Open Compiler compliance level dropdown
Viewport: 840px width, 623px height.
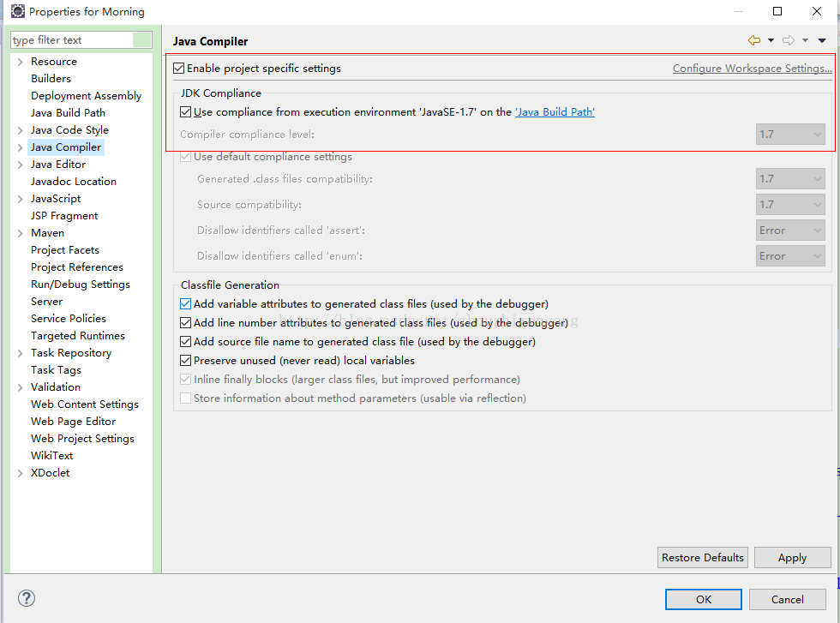pyautogui.click(x=790, y=134)
